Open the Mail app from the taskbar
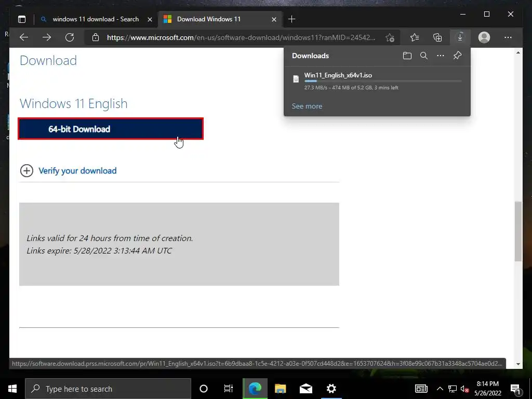The width and height of the screenshot is (532, 399). pyautogui.click(x=305, y=389)
